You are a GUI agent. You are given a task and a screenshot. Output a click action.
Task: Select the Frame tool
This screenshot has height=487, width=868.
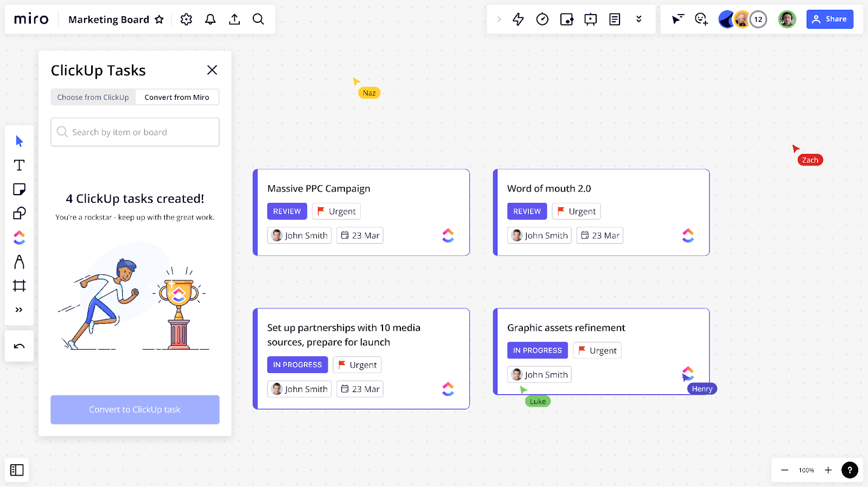(20, 286)
